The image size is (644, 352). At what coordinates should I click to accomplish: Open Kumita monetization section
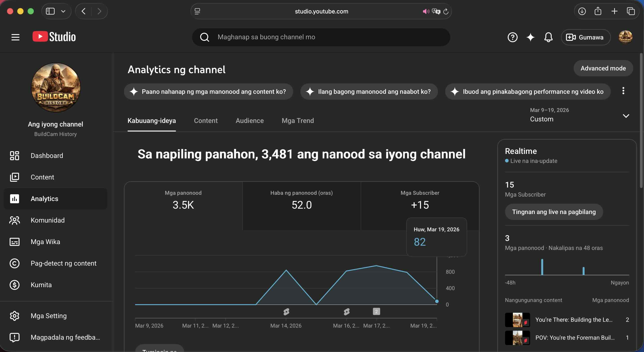click(x=56, y=285)
